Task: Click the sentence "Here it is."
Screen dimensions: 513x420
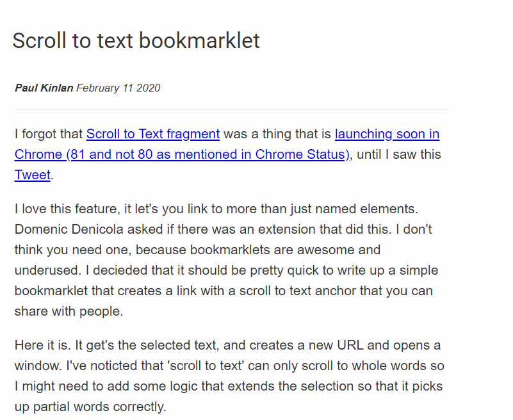Action: [x=42, y=345]
